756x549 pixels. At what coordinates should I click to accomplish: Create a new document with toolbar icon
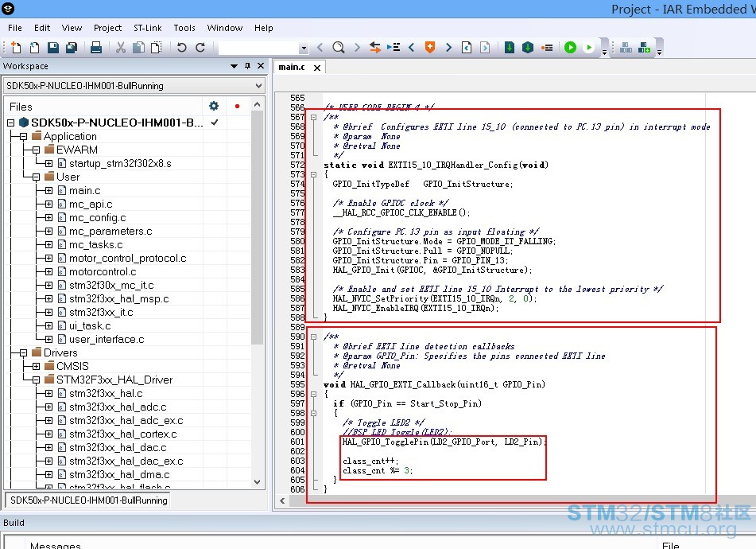tap(16, 47)
